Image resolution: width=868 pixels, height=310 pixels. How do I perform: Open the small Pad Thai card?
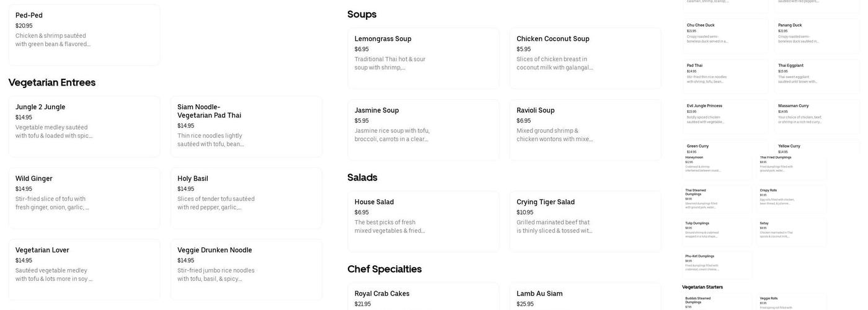(725, 76)
